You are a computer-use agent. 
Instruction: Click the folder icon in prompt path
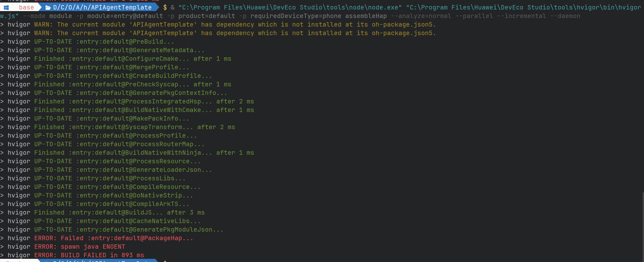48,7
